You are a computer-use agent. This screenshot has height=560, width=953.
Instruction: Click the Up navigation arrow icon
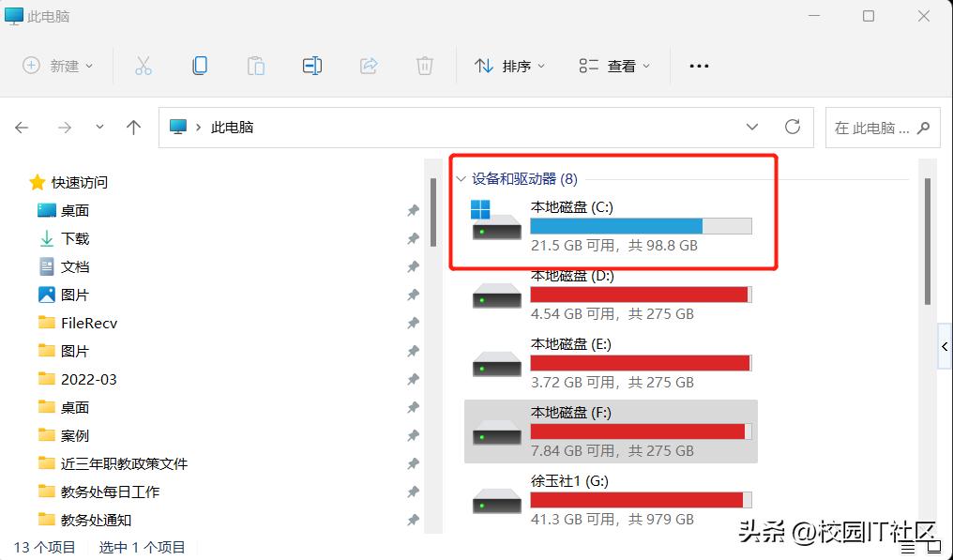click(133, 126)
